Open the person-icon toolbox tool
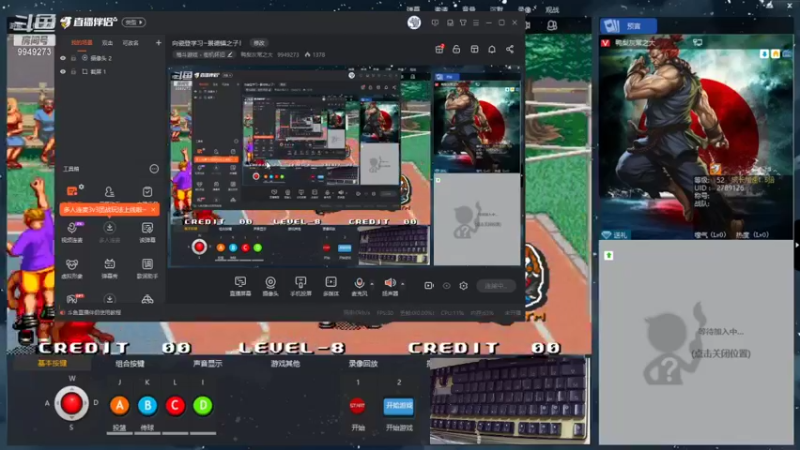The image size is (800, 450). click(109, 191)
